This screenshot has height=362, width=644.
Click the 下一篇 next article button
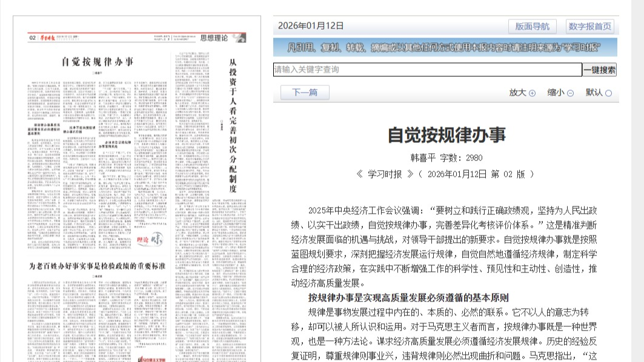305,93
